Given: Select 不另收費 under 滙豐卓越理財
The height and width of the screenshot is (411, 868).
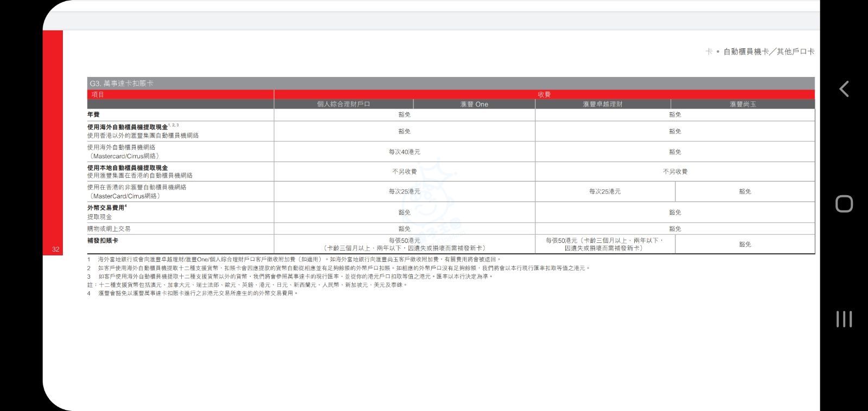Looking at the screenshot, I should click(x=675, y=171).
